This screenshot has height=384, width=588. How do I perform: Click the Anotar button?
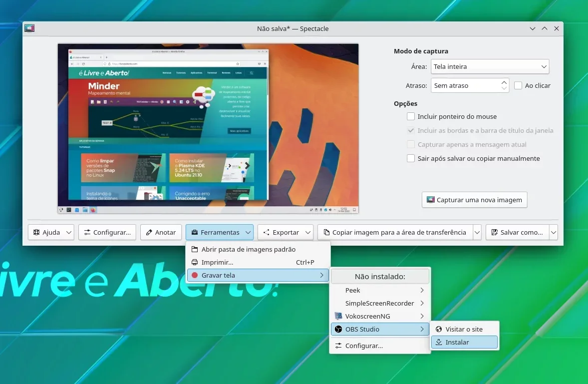pyautogui.click(x=161, y=233)
